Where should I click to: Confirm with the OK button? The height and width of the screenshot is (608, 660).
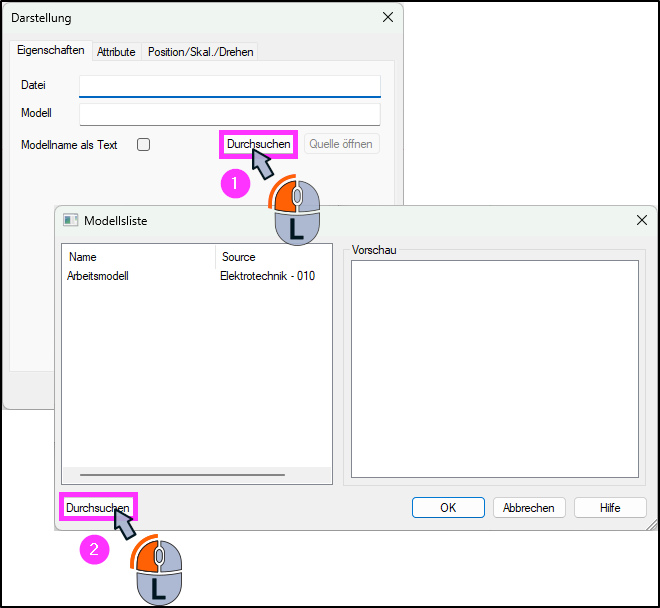(x=448, y=508)
